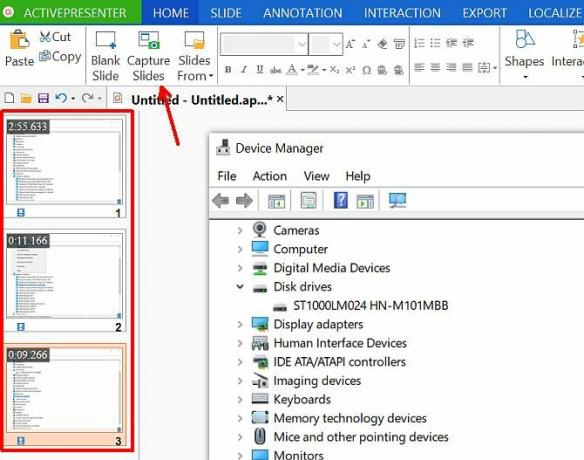
Task: Insert a Blank Slide
Action: point(105,56)
